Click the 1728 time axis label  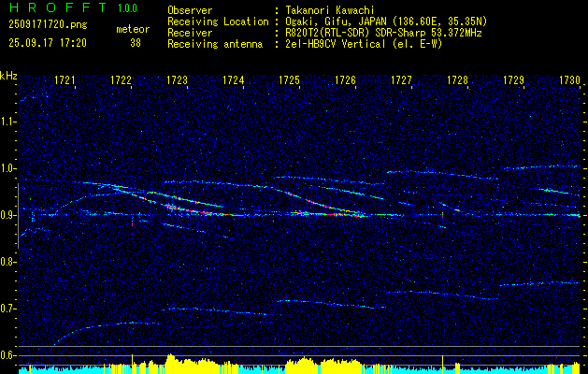point(457,81)
